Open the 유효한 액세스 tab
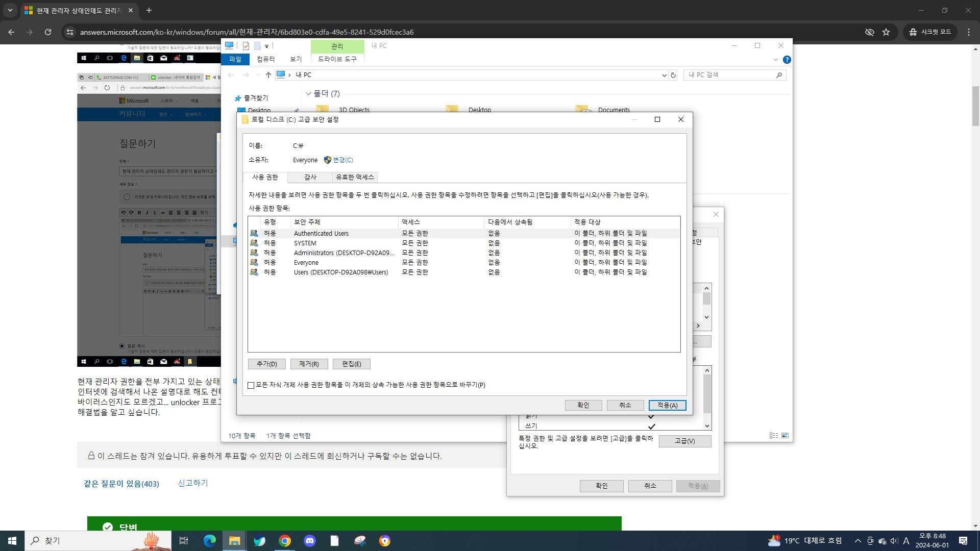The image size is (980, 551). (355, 177)
